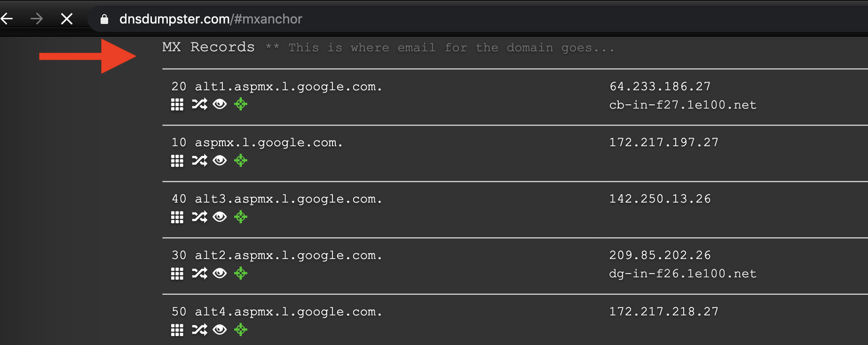Screen dimensions: 868x345
Task: Click the MX Records heading
Action: click(208, 47)
